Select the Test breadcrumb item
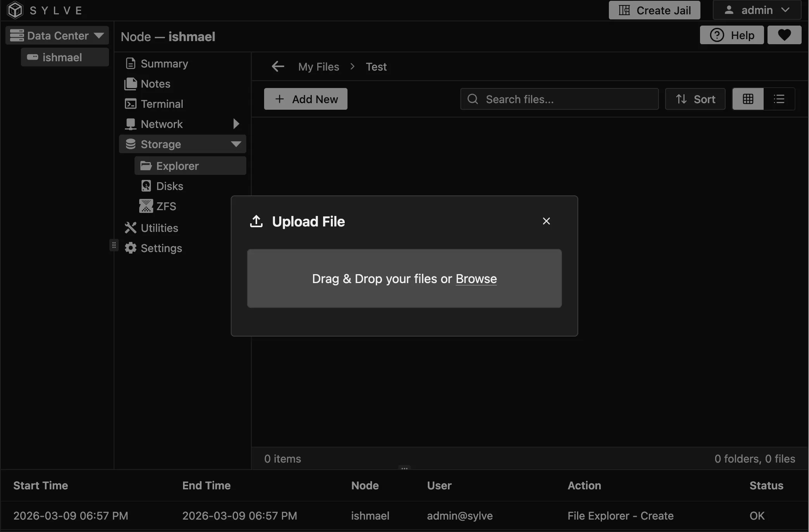Viewport: 809px width, 532px height. (x=376, y=66)
